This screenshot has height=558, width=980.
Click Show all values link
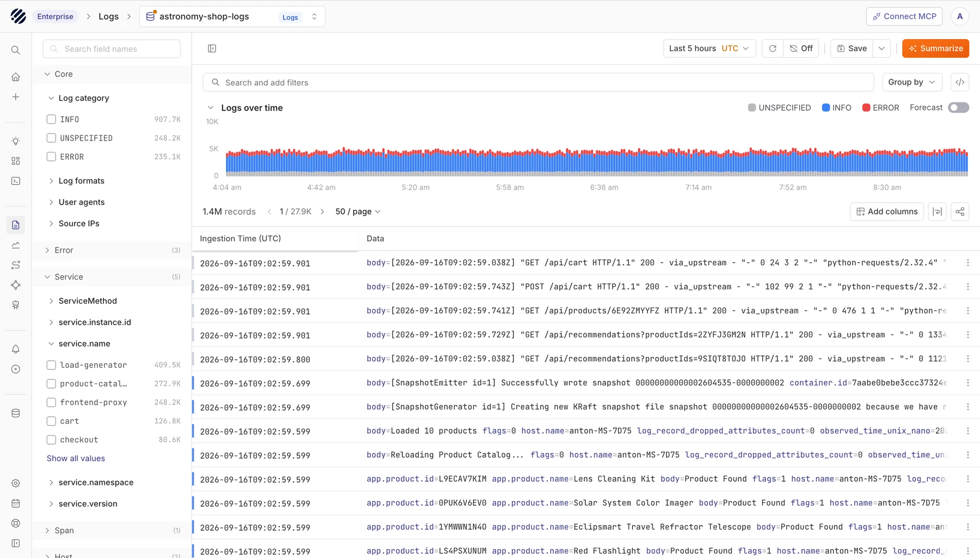point(76,458)
